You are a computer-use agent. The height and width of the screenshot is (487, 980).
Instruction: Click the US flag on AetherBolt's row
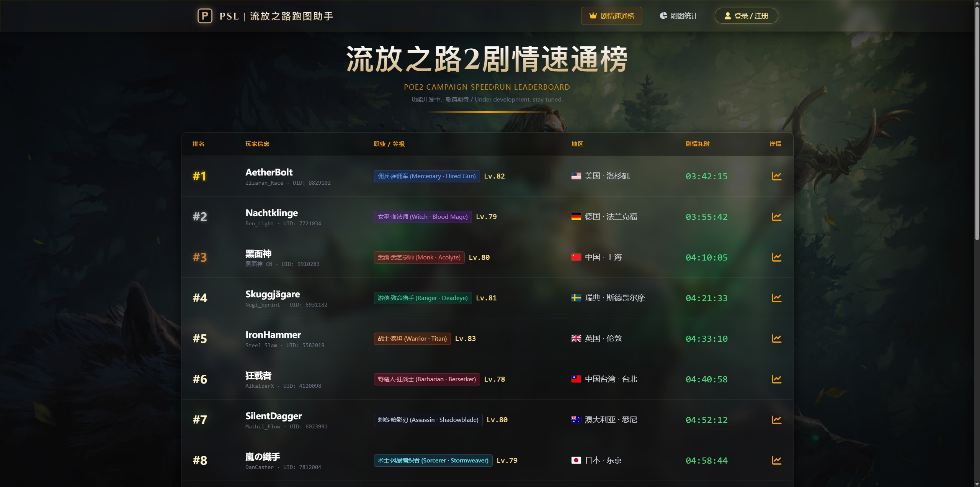click(576, 175)
